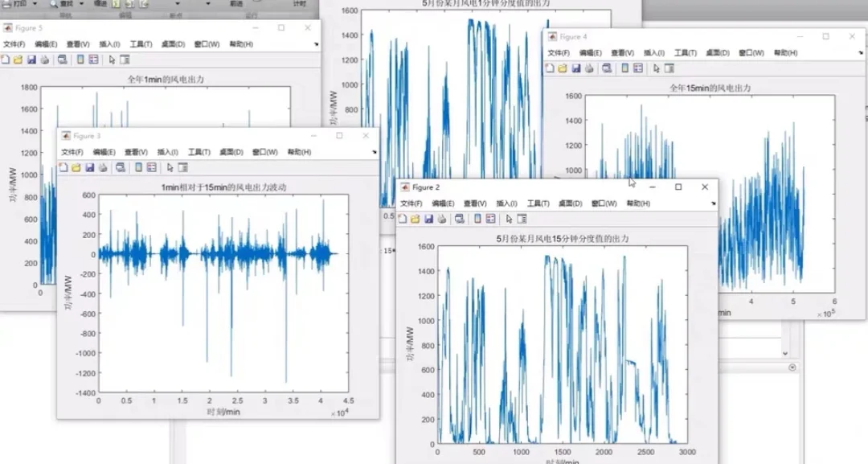The width and height of the screenshot is (868, 464).
Task: Open file icon in Figure 2 toolbar
Action: tap(416, 220)
